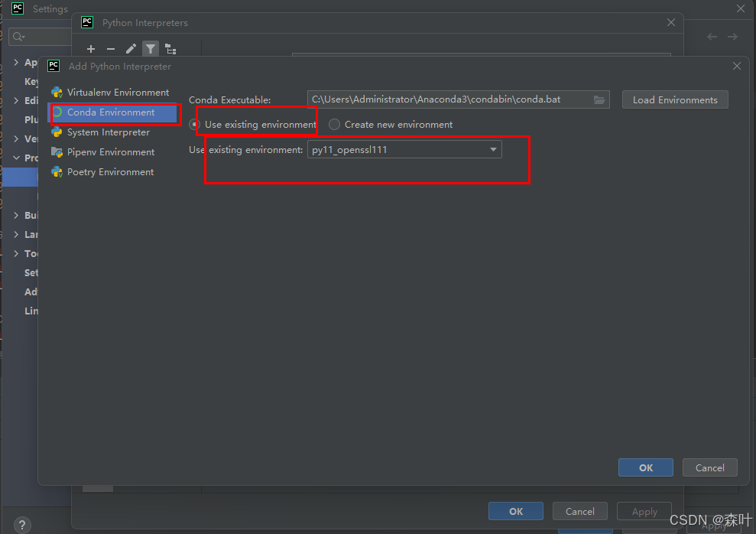Screen dimensions: 756x534
Task: Click Cancel in Python Interpreters dialog
Action: pyautogui.click(x=580, y=511)
